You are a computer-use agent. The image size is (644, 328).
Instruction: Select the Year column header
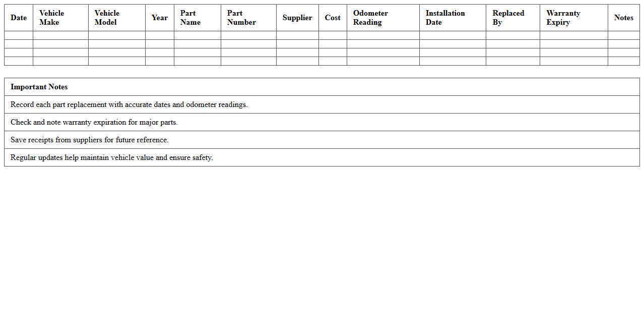pos(159,18)
